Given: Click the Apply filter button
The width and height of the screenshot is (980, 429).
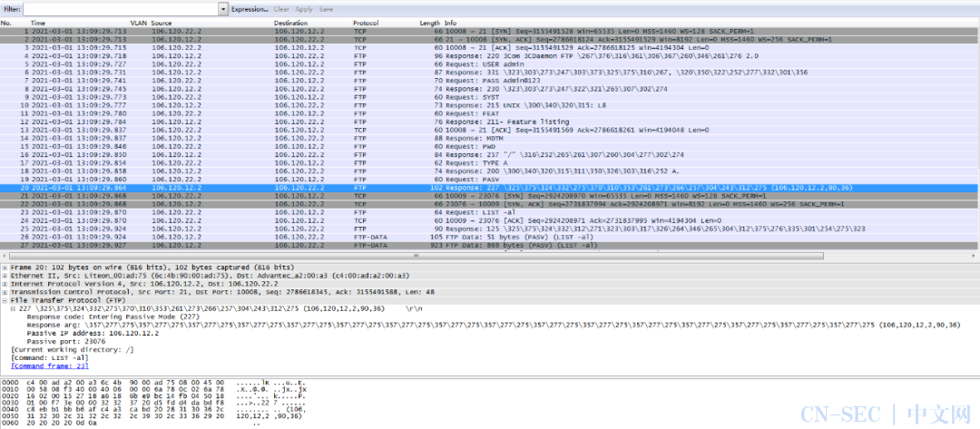Looking at the screenshot, I should [x=304, y=9].
